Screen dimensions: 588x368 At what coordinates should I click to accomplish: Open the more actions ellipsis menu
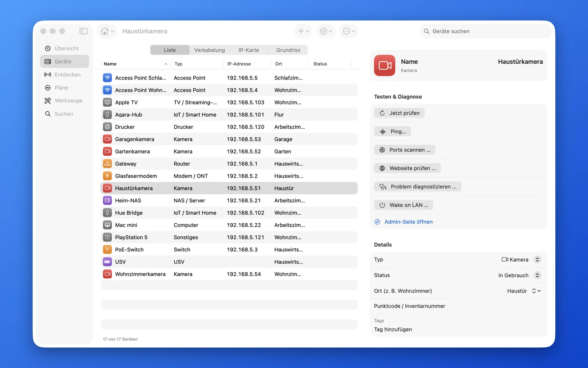[348, 31]
